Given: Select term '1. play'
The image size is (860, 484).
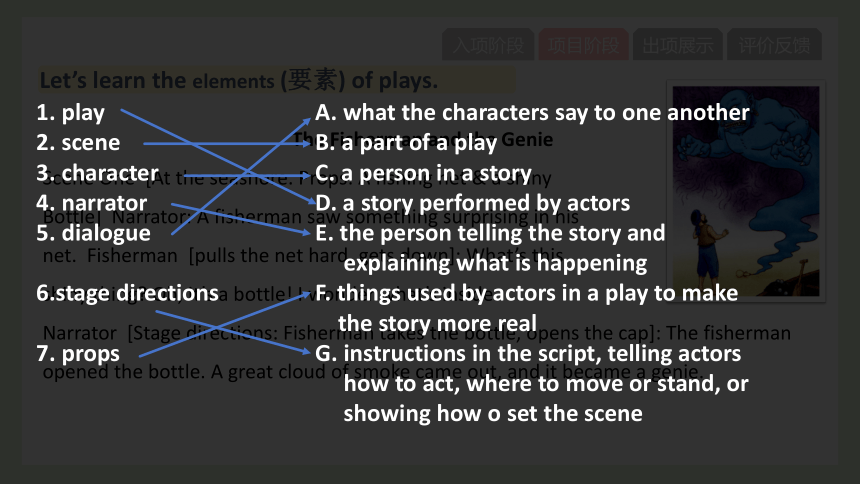Looking at the screenshot, I should coord(70,112).
